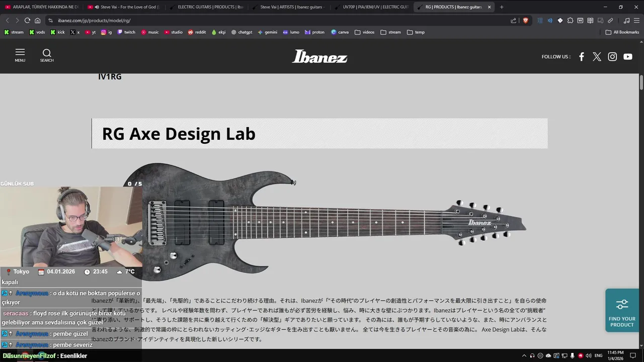
Task: Open the ig bookmark
Action: click(107, 32)
